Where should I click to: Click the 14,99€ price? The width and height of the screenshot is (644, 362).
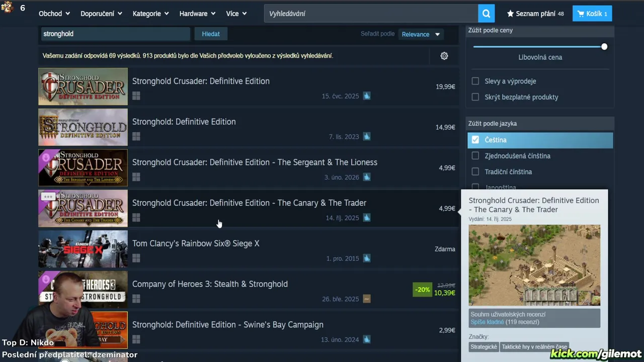(x=445, y=127)
